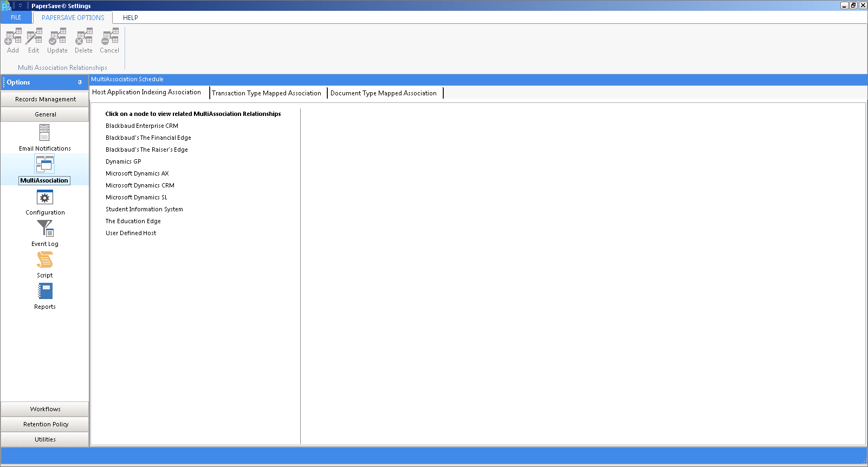The width and height of the screenshot is (868, 467).
Task: Select Microsoft Dynamics AX node
Action: [137, 173]
